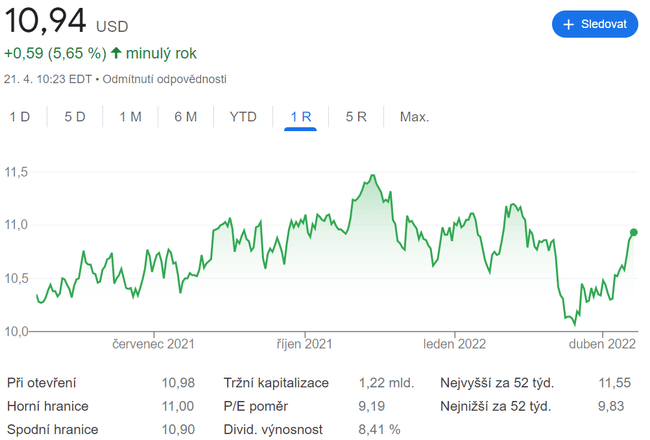Screen dimensions: 650x440
Task: Click the červenec 2021 axis label
Action: pyautogui.click(x=153, y=344)
